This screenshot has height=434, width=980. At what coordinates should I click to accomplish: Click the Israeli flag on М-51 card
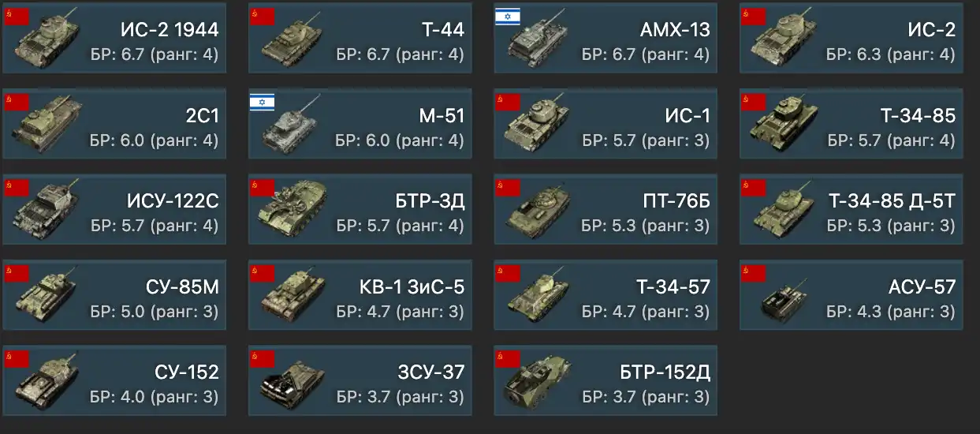point(262,103)
